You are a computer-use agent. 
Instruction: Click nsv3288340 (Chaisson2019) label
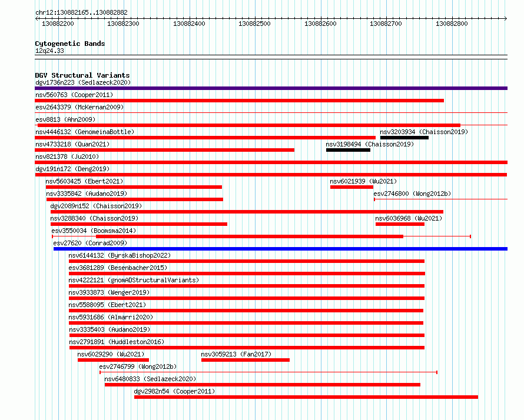[x=94, y=218]
